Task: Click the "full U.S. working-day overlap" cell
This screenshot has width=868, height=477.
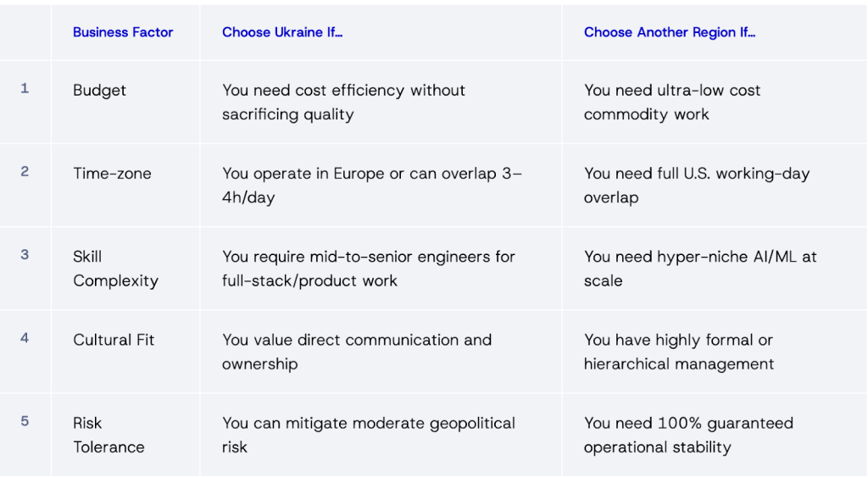Action: click(697, 185)
